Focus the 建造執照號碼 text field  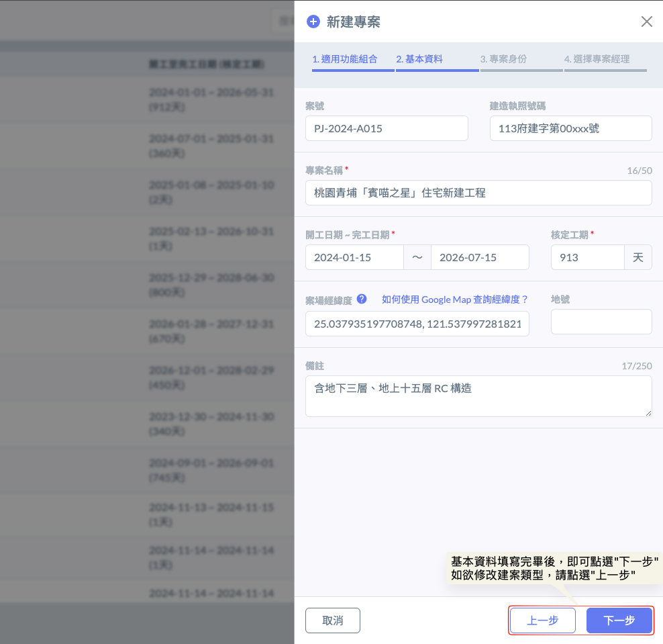(x=570, y=128)
